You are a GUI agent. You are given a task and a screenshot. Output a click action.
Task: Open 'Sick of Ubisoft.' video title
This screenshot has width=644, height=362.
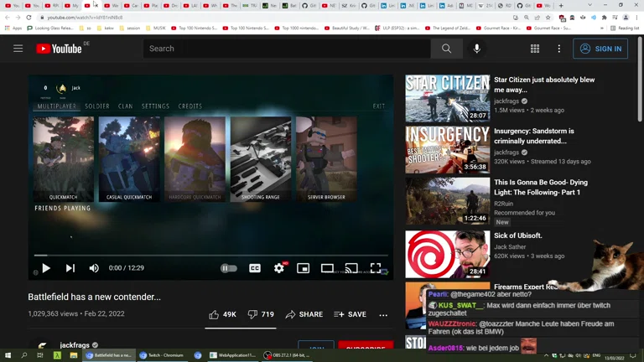tap(518, 235)
